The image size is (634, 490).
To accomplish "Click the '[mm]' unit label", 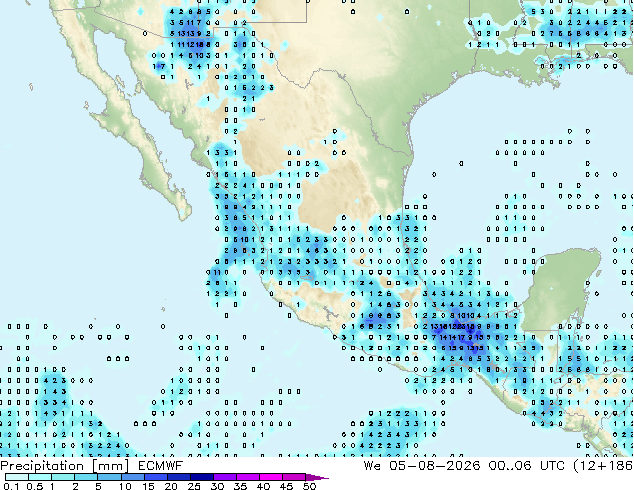I will (111, 466).
